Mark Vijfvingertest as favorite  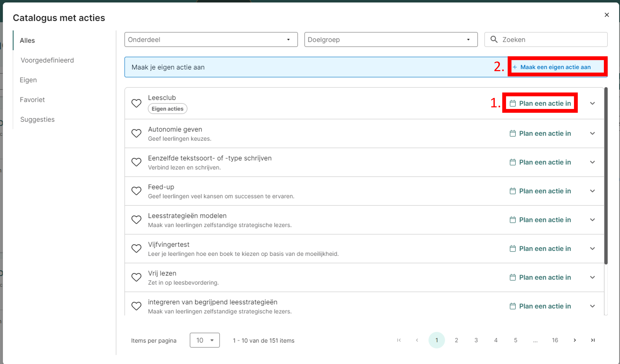pyautogui.click(x=136, y=249)
